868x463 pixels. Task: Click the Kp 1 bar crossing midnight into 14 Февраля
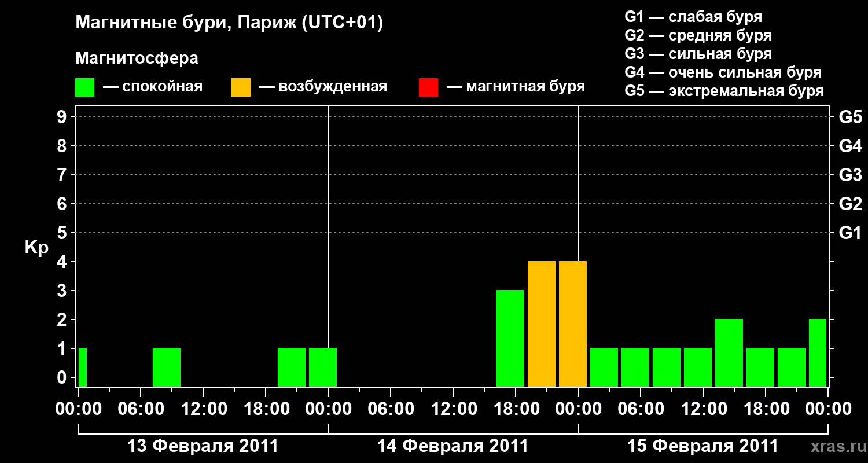click(323, 367)
